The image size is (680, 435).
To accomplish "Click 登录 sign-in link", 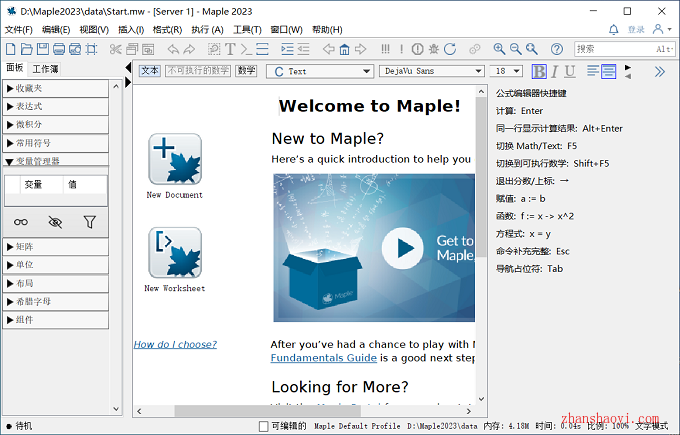I will tap(636, 29).
